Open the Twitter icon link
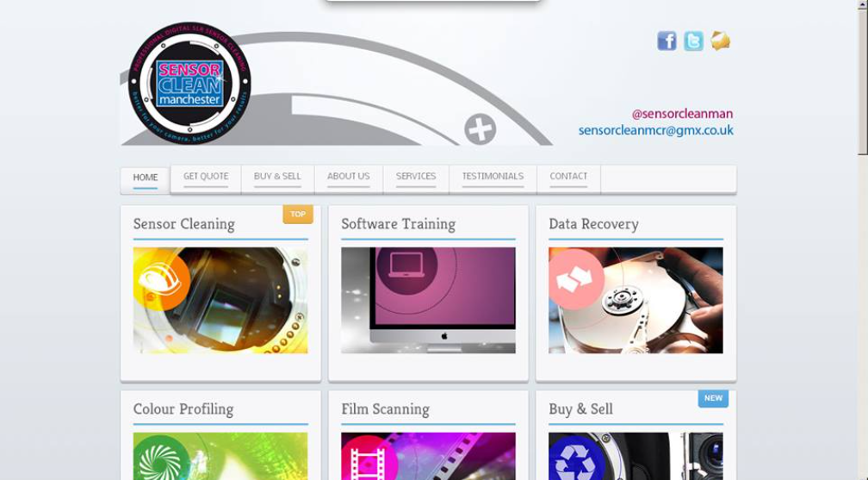The width and height of the screenshot is (868, 480). tap(693, 41)
